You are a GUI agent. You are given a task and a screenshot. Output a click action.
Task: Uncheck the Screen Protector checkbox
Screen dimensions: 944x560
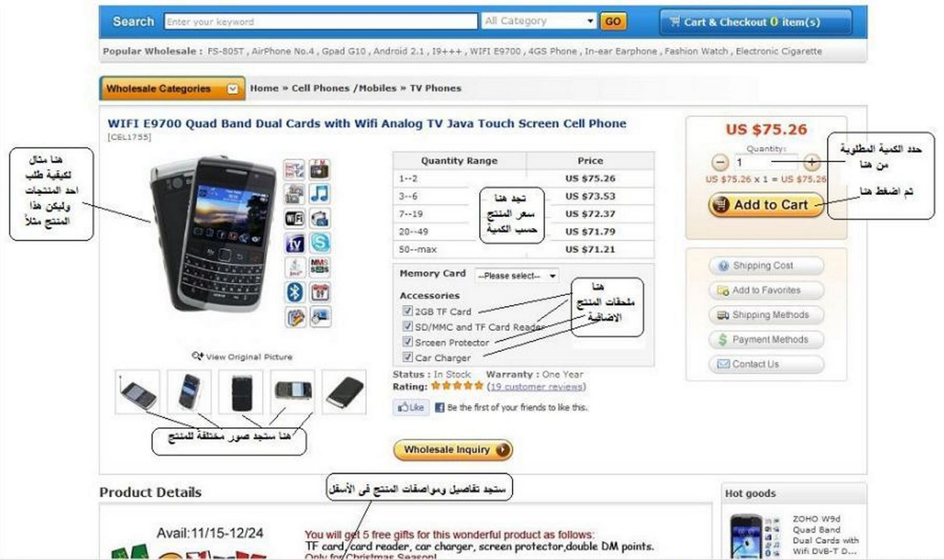407,342
